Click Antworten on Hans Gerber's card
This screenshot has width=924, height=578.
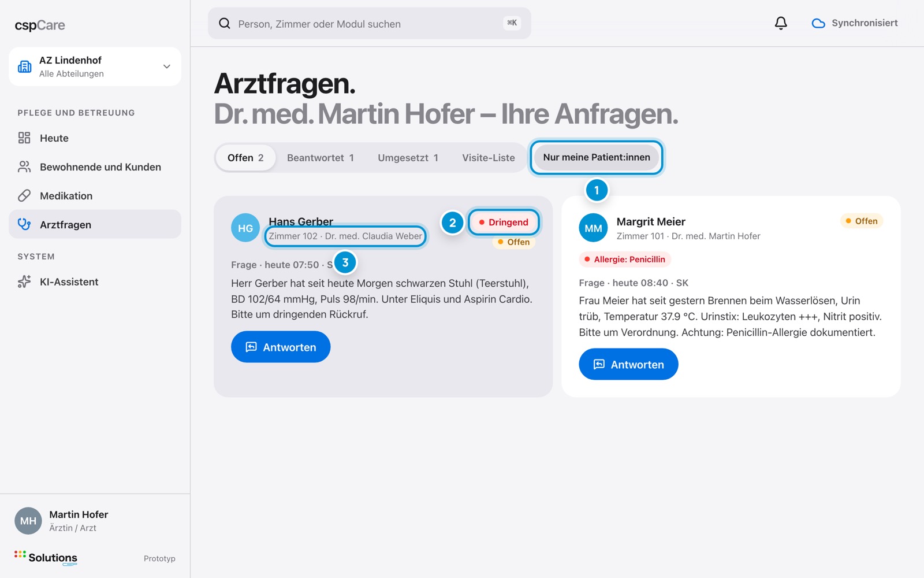[281, 347]
